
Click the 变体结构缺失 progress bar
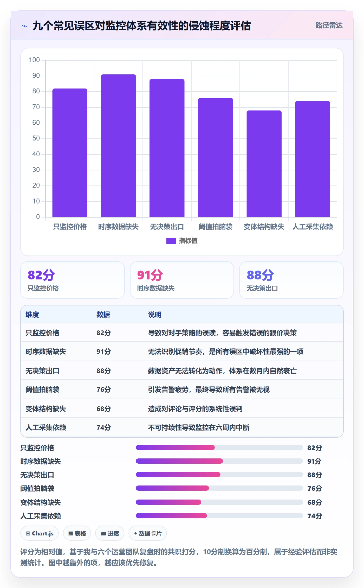219,502
